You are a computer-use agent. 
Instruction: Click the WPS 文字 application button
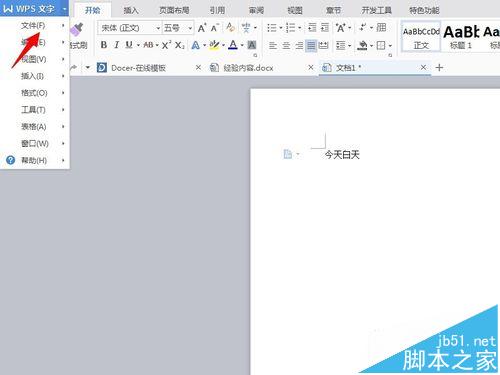coord(29,9)
